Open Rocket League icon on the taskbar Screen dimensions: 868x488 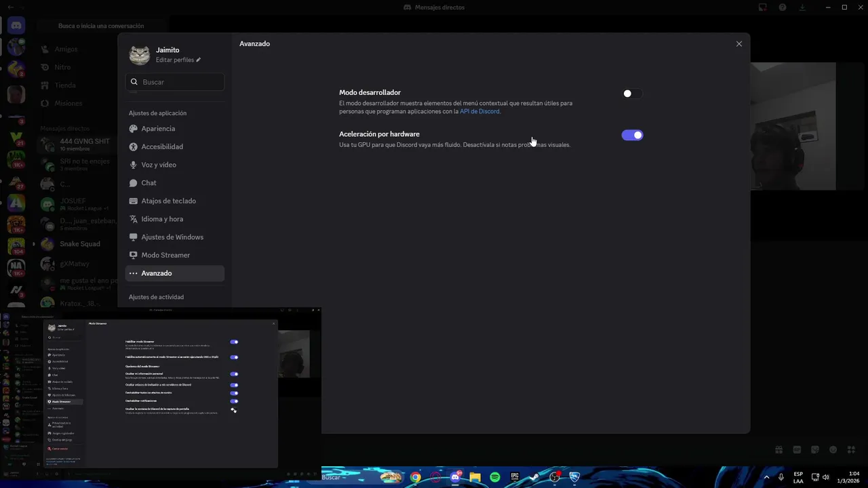coord(575,477)
